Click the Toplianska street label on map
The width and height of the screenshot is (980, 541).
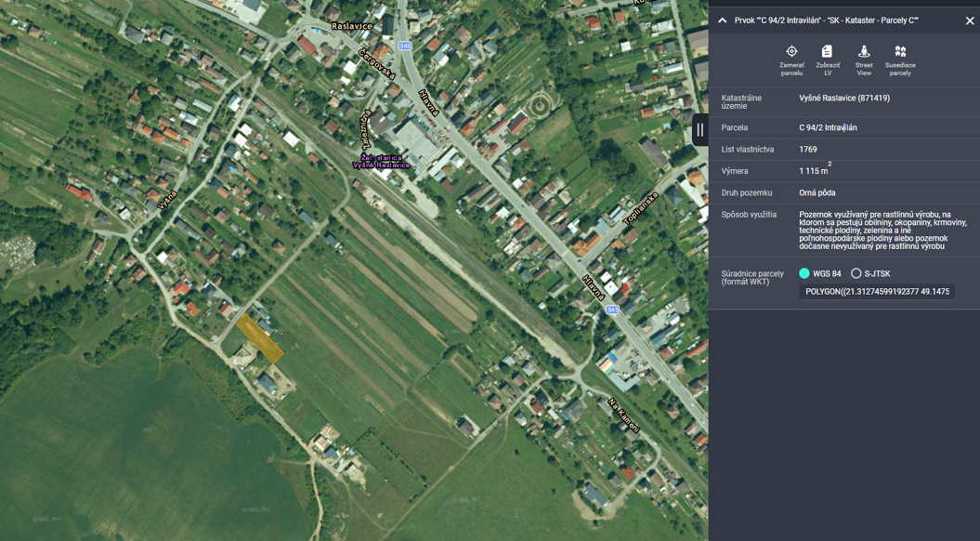click(x=641, y=209)
